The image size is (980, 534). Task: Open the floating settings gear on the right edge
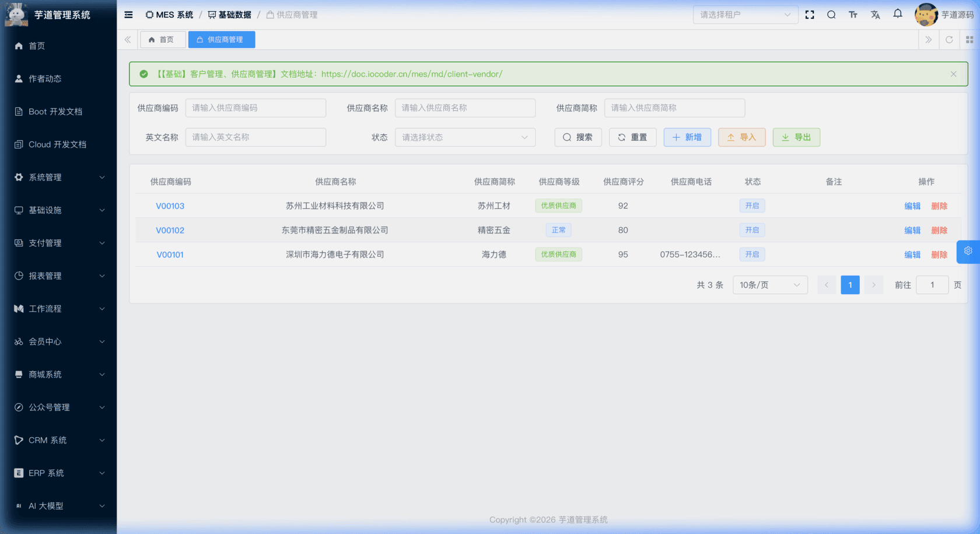968,252
